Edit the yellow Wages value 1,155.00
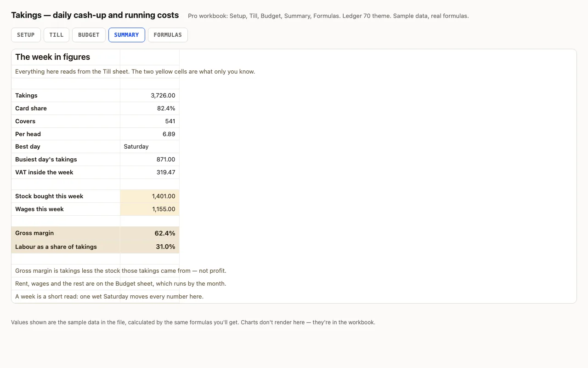Screen dimensions: 588x368 point(150,209)
